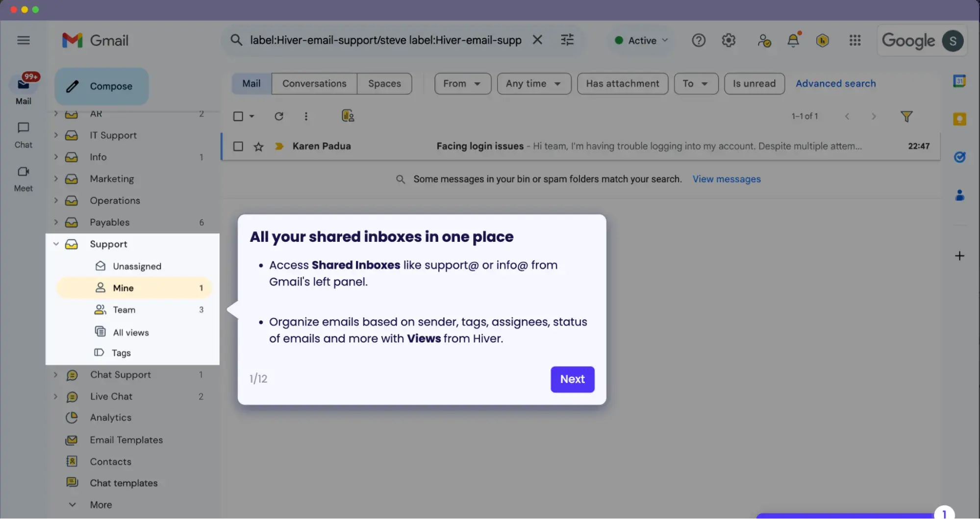Viewport: 980px width, 519px height.
Task: Click the Hiver user assignment icon in header
Action: pos(764,40)
